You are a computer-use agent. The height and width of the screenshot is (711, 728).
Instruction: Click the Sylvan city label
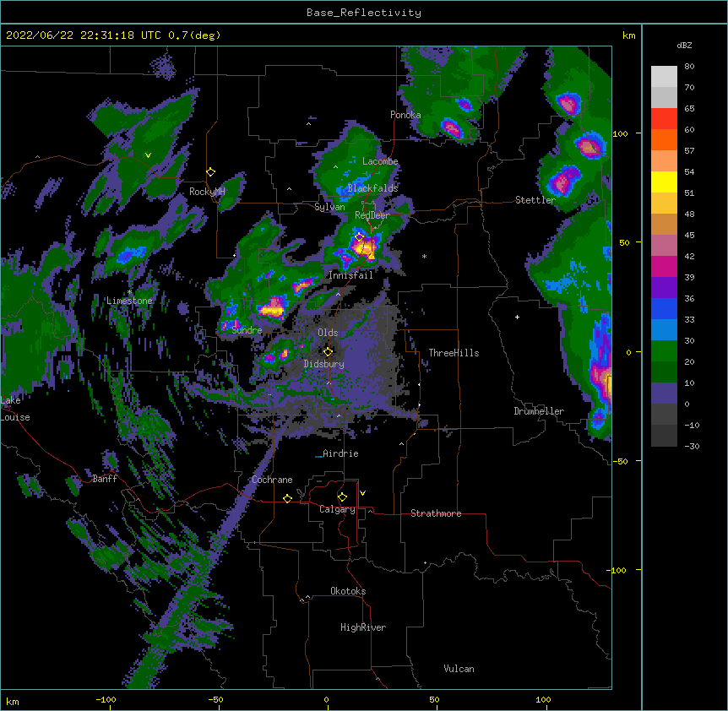329,207
